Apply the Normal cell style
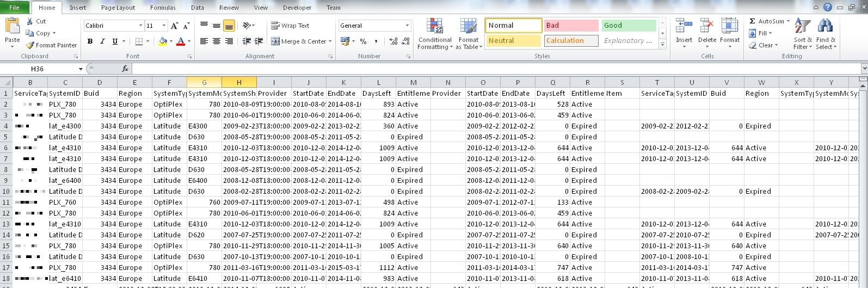 (x=513, y=26)
